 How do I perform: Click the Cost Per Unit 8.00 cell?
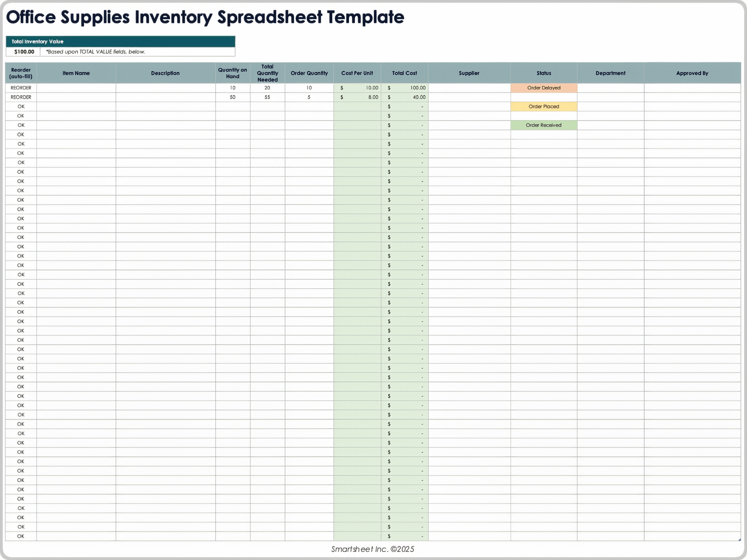click(x=357, y=97)
